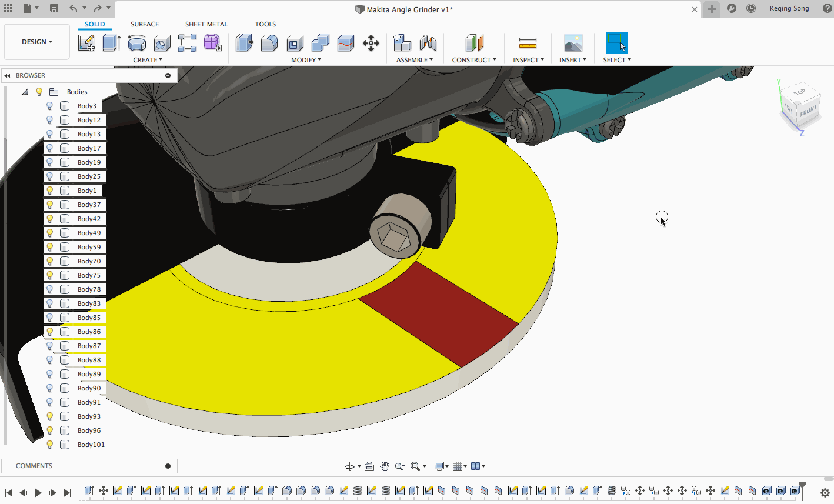
Task: Hide Body1 using its light bulb
Action: point(50,191)
